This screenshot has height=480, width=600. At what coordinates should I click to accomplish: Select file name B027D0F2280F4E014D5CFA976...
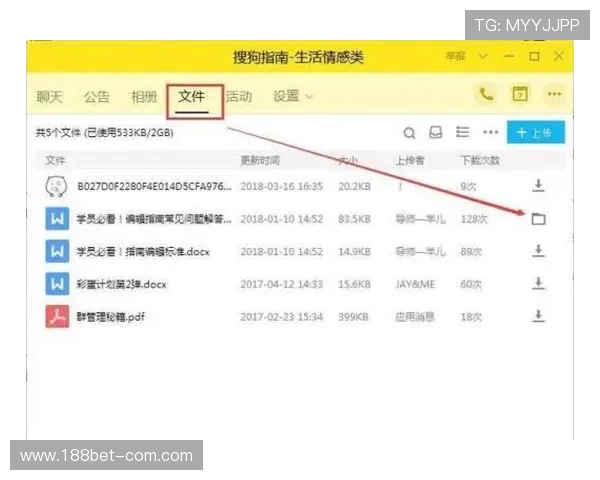154,186
